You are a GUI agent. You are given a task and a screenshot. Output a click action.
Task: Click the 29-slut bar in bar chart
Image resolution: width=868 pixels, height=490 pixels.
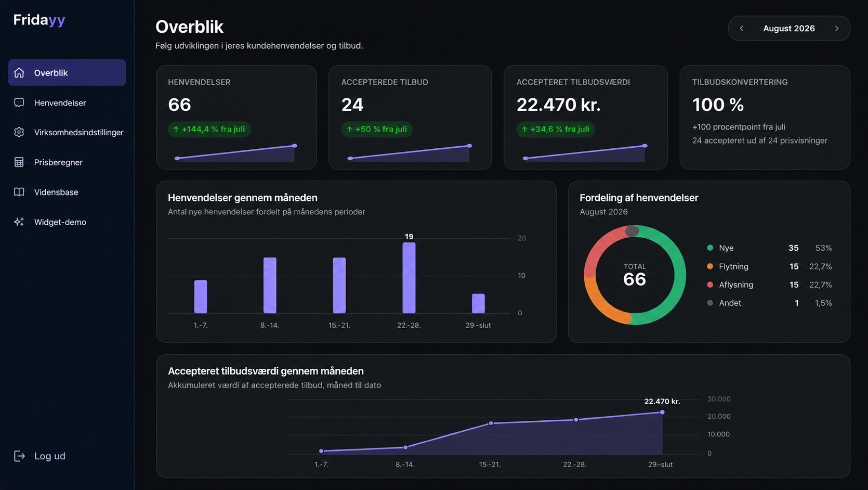tap(478, 304)
